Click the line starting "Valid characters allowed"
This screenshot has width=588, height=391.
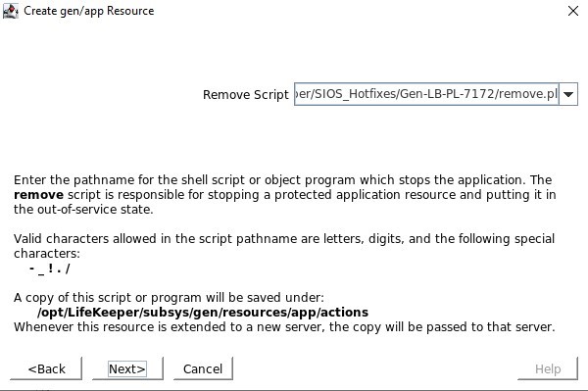pyautogui.click(x=284, y=239)
